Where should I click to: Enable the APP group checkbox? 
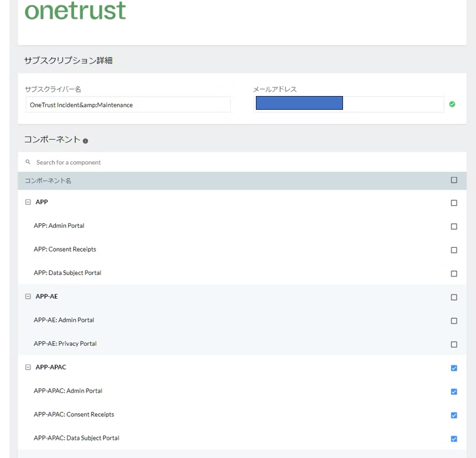tap(454, 203)
